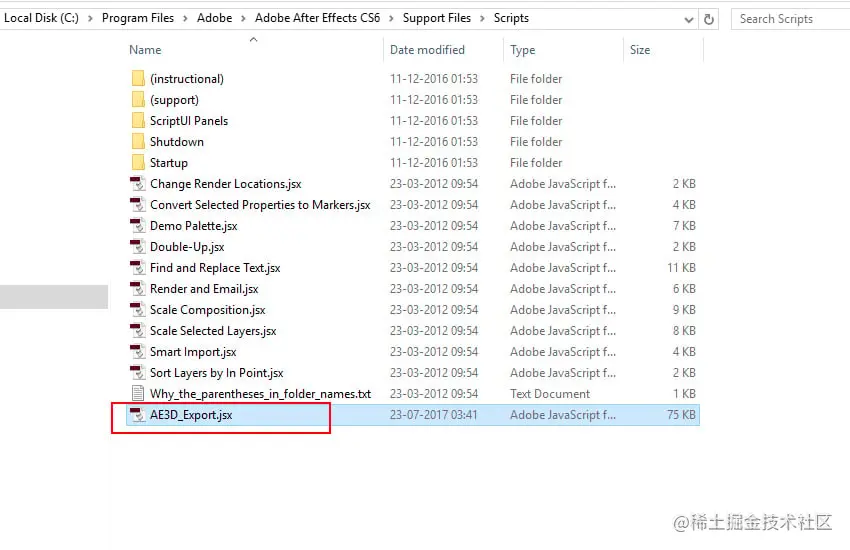This screenshot has width=850, height=550.
Task: Select Change Render Locations.jsx file name
Action: [x=226, y=184]
